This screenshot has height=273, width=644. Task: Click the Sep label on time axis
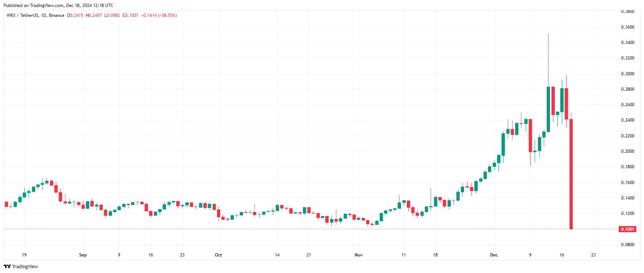(x=83, y=255)
